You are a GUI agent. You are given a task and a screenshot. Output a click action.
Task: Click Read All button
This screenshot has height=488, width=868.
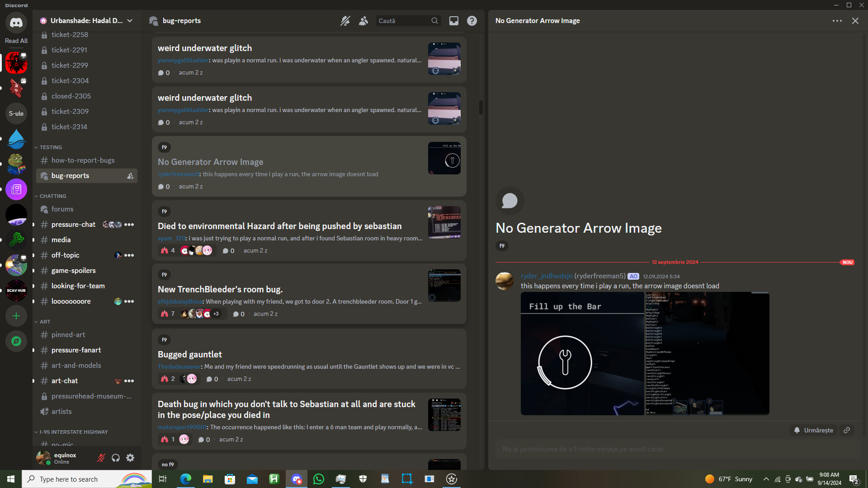[16, 41]
